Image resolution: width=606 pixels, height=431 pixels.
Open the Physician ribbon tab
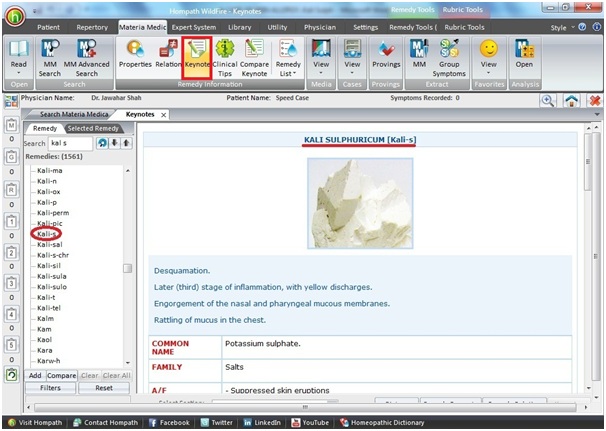click(320, 27)
